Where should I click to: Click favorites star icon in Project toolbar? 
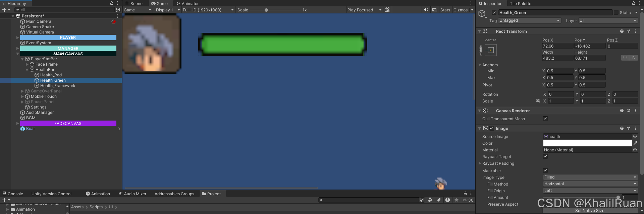coord(457,200)
